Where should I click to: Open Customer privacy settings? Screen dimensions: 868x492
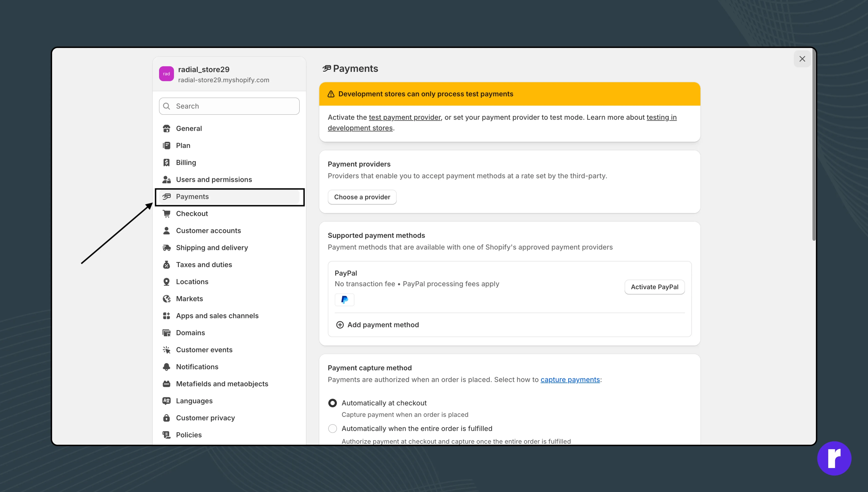pyautogui.click(x=205, y=418)
